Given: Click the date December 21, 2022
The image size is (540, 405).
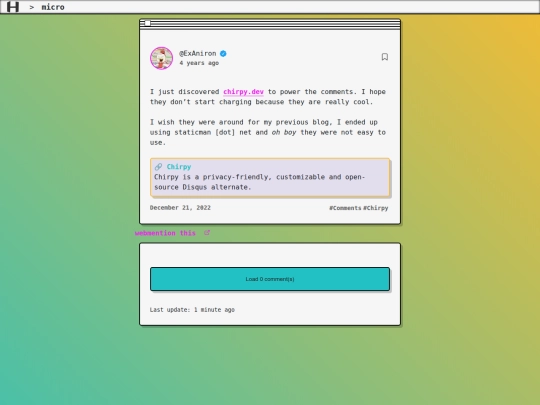Looking at the screenshot, I should click(x=180, y=208).
